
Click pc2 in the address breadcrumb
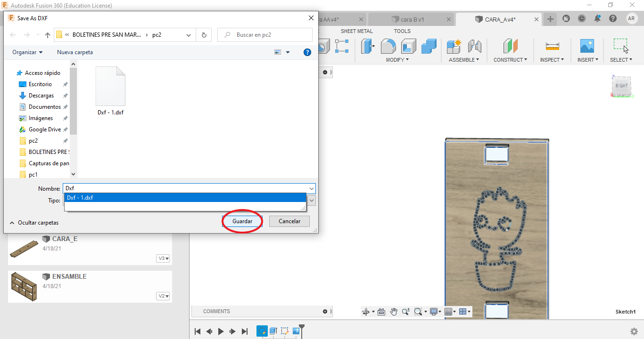[x=157, y=35]
